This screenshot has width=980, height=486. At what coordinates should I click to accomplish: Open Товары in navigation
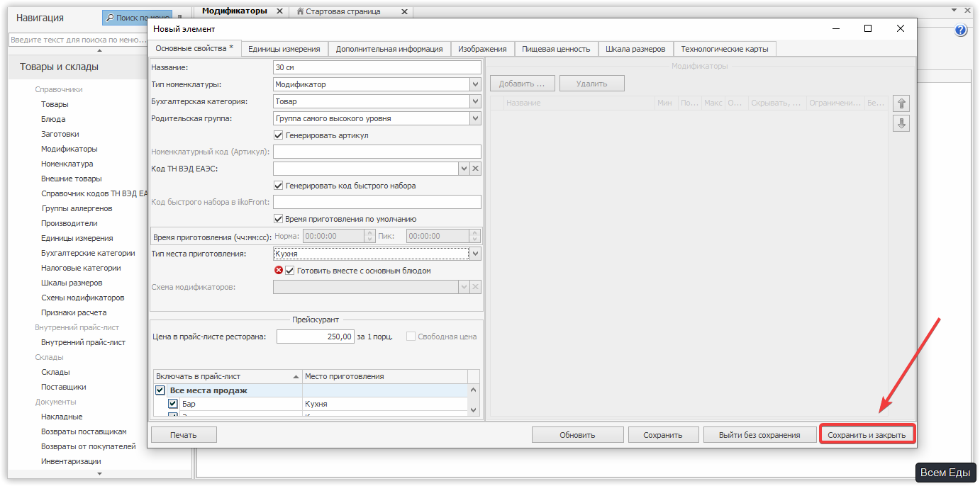[55, 104]
